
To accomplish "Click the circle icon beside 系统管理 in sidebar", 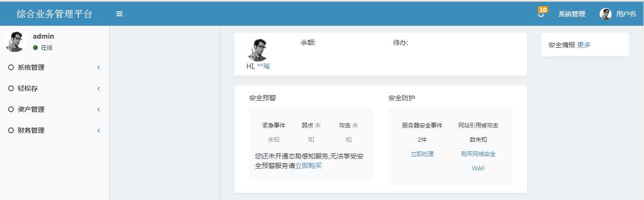I will (x=11, y=67).
